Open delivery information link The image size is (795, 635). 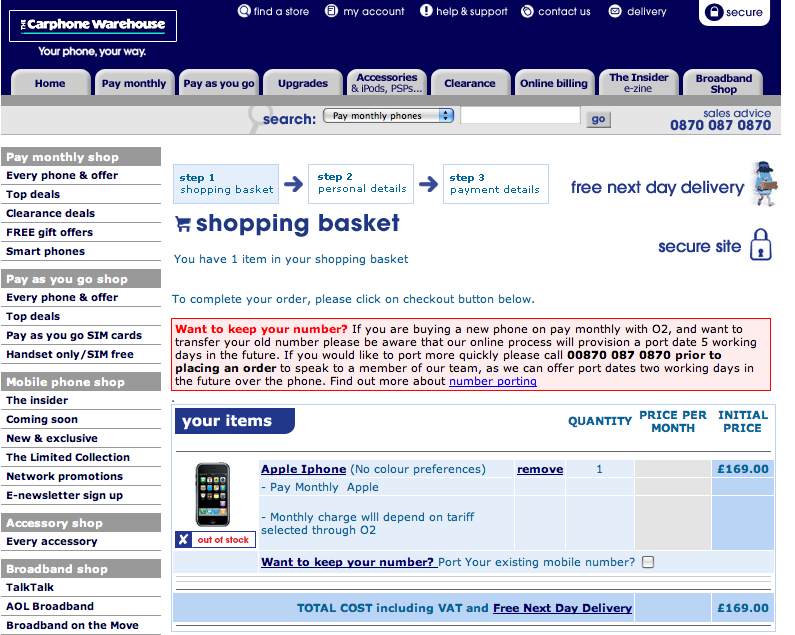[638, 11]
